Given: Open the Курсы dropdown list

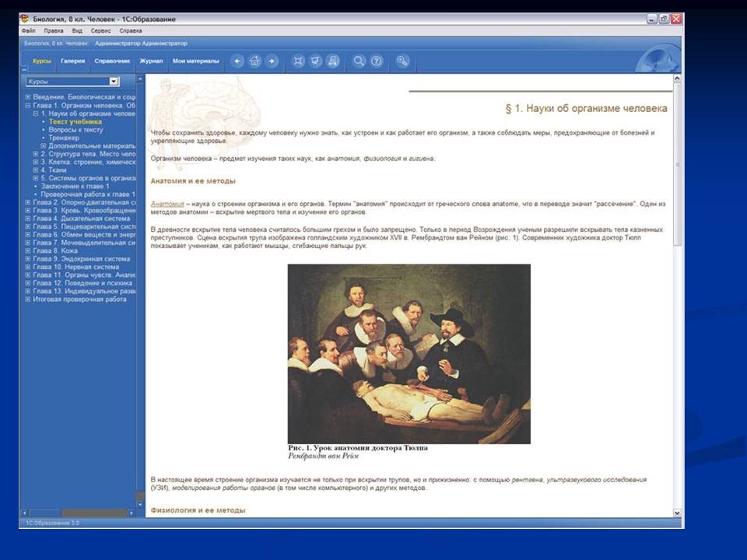Looking at the screenshot, I should click(114, 81).
